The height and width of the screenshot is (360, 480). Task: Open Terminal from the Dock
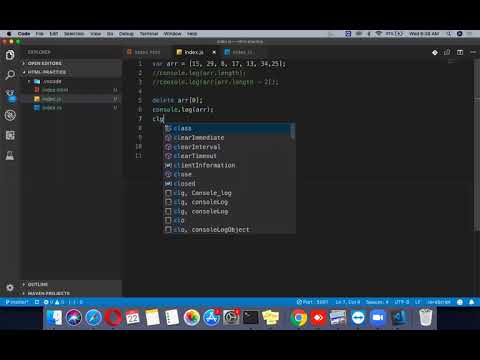[250, 317]
